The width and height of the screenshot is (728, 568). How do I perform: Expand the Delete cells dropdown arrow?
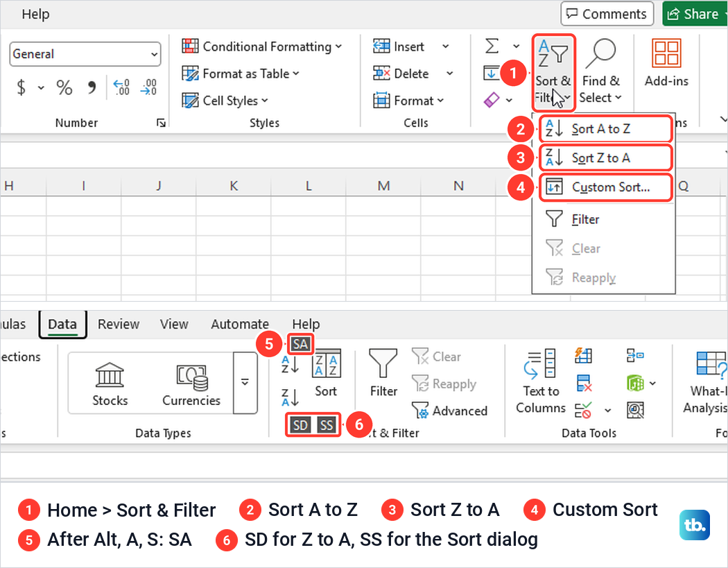pyautogui.click(x=449, y=74)
